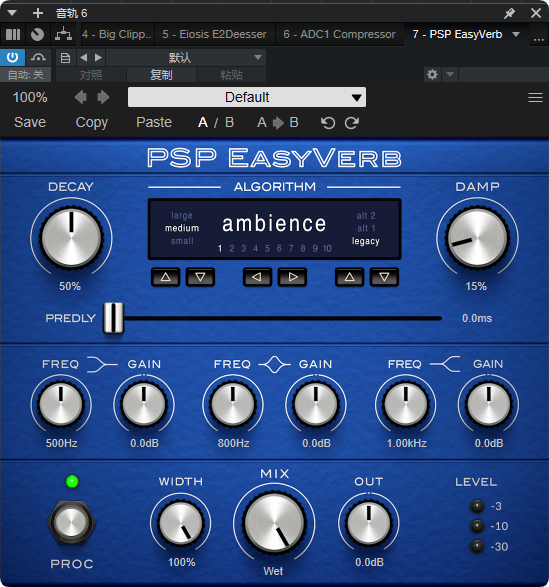Toggle the A / B comparison
This screenshot has width=549, height=587.
216,122
